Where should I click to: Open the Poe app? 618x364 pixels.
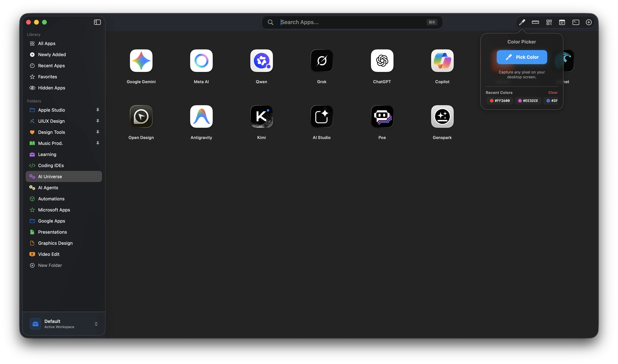coord(382,116)
